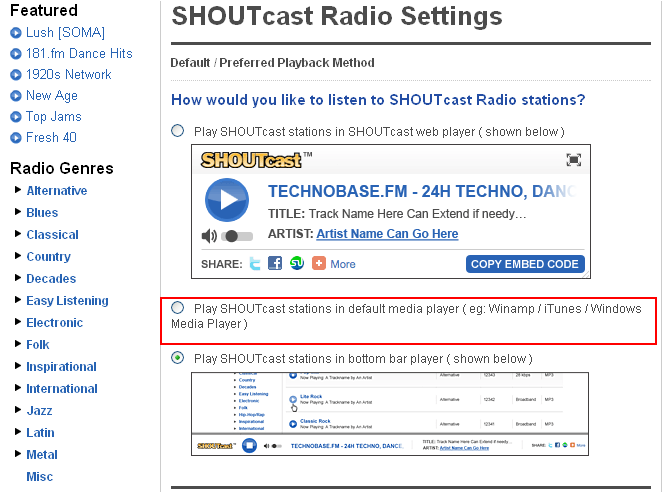Expand the Folk genre arrow
666x492 pixels.
pyautogui.click(x=18, y=343)
